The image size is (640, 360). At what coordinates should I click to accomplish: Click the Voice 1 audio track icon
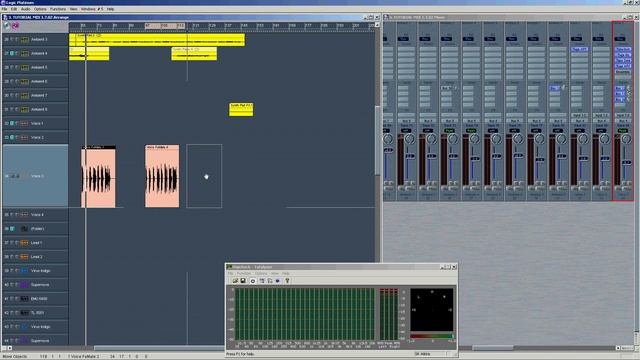(24, 123)
